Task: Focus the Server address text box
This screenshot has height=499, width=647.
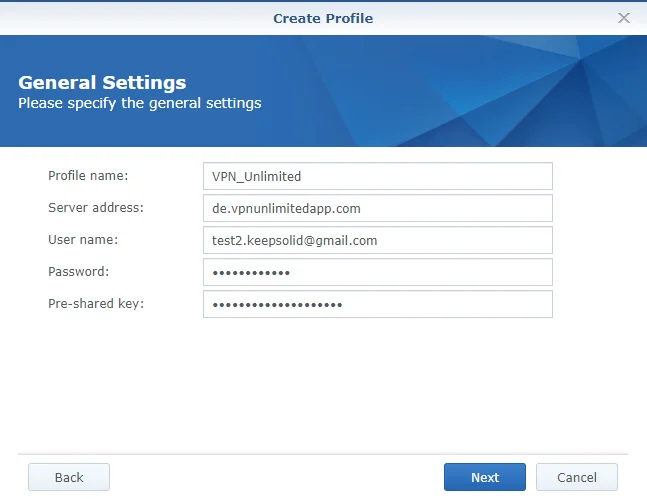Action: [377, 208]
